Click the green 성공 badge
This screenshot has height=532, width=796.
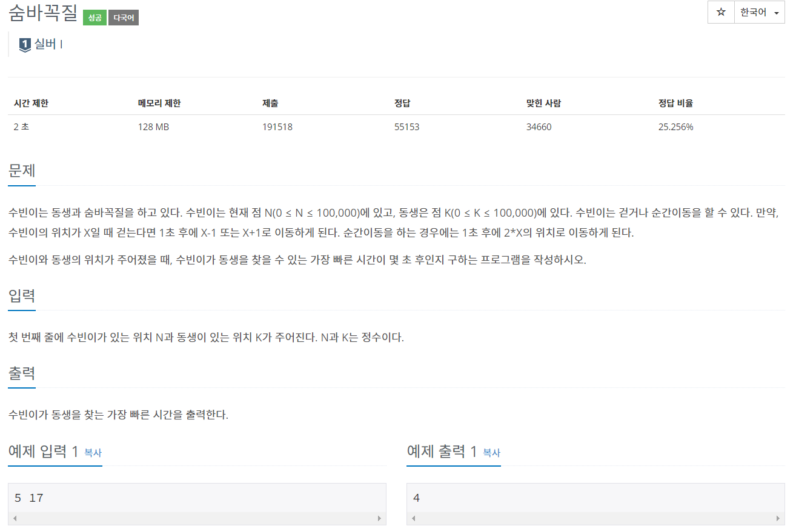95,18
